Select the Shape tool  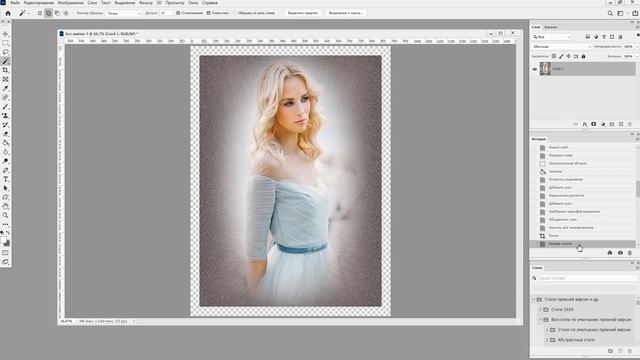tap(5, 197)
